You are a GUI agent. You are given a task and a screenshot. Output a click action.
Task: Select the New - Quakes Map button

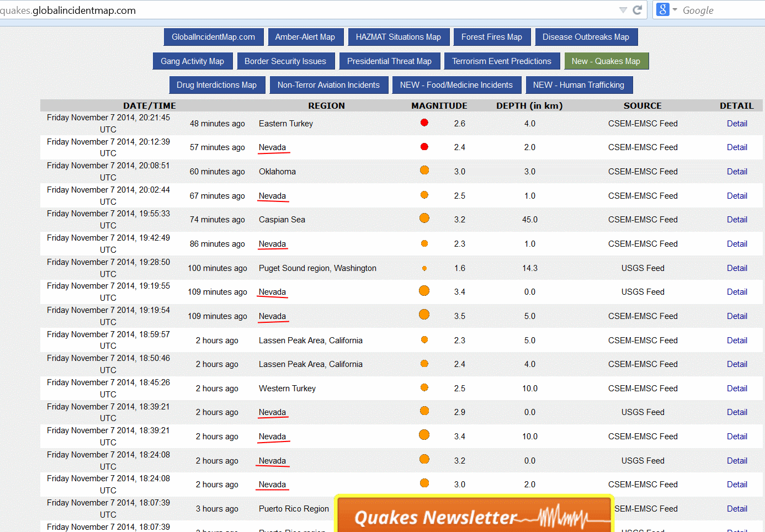606,61
